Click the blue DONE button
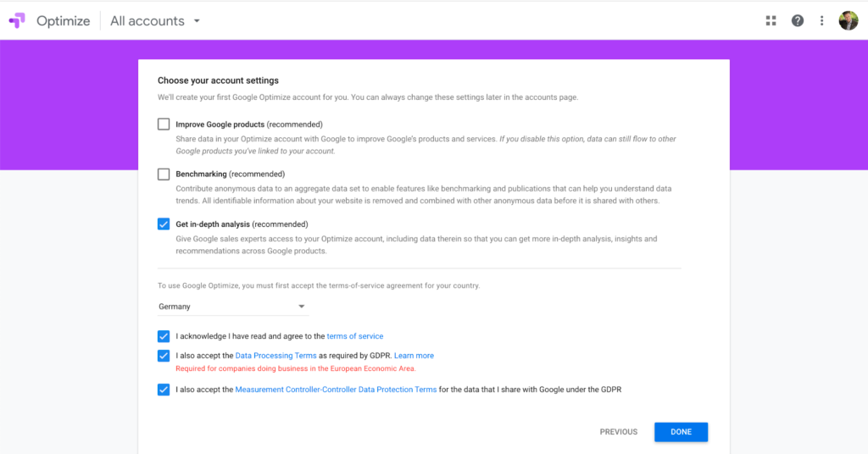This screenshot has width=868, height=454. click(681, 432)
